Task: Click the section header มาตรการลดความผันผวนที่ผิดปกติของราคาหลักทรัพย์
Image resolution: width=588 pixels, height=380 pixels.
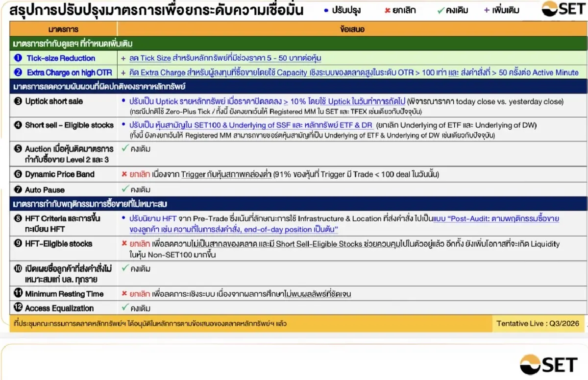Action: coord(298,87)
